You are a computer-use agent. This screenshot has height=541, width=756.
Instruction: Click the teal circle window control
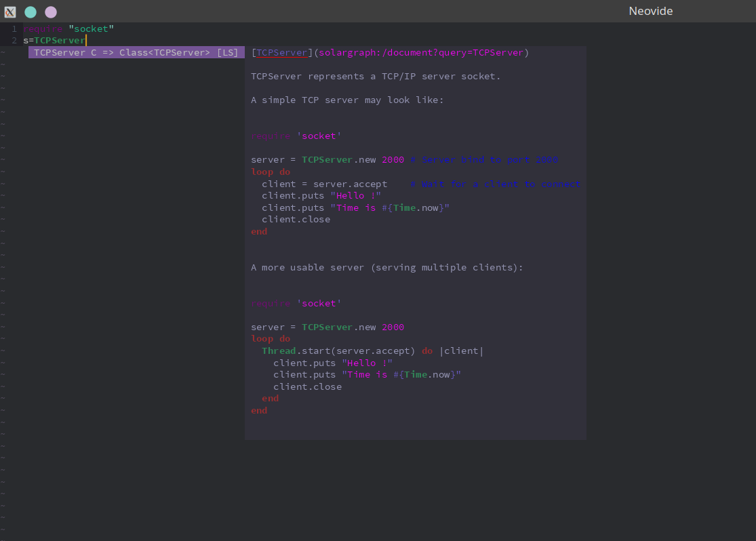pyautogui.click(x=29, y=12)
